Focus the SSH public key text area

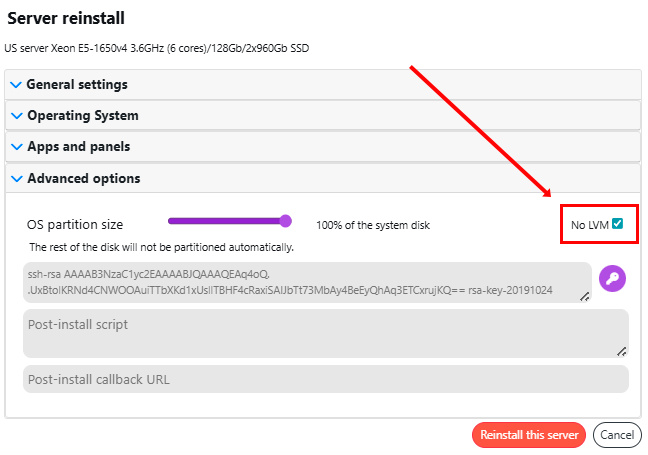(x=300, y=281)
